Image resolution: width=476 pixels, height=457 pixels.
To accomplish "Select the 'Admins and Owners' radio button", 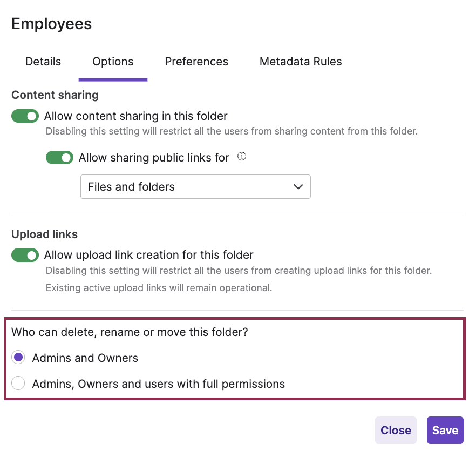I will [x=18, y=358].
